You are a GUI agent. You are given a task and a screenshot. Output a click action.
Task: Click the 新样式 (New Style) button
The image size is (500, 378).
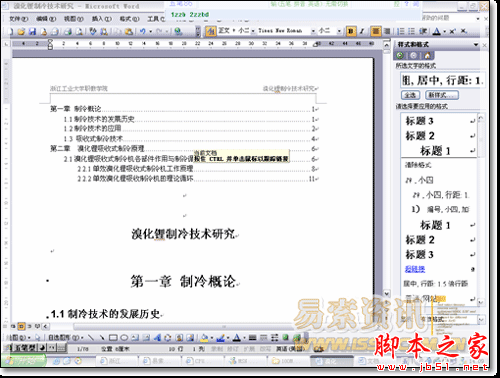point(442,95)
